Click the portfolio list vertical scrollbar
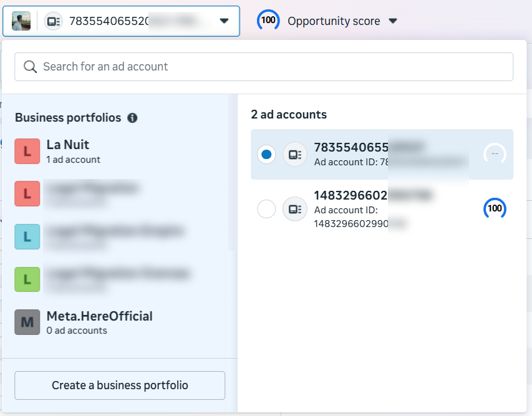Viewport: 532px width, 416px height. [232, 172]
